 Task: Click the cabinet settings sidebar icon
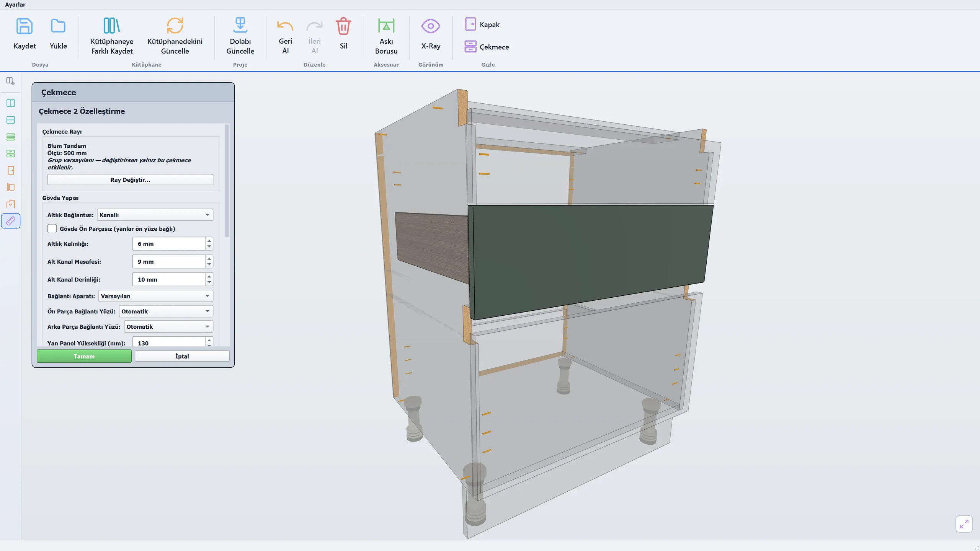pyautogui.click(x=10, y=81)
